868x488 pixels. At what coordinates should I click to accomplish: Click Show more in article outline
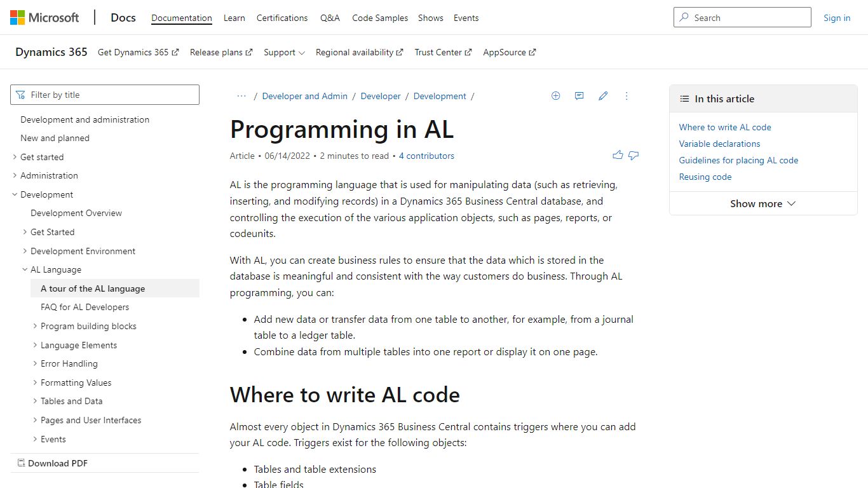(x=763, y=203)
